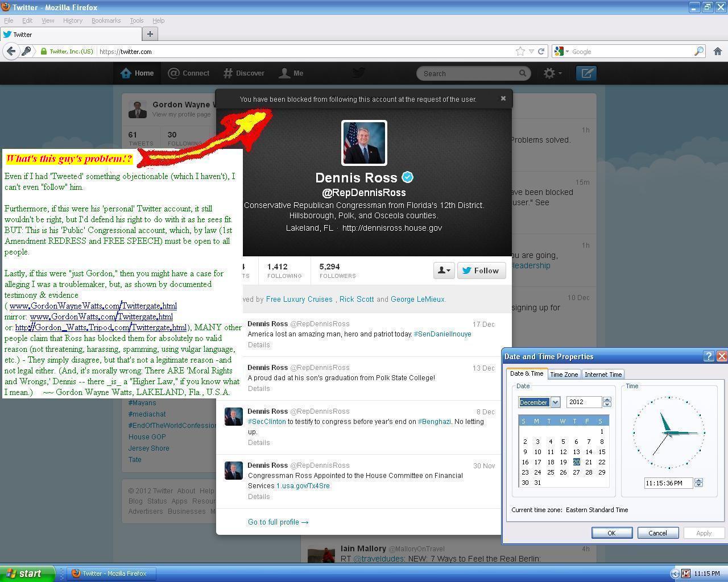This screenshot has height=582, width=728.
Task: Click Rick Scott follower link
Action: point(357,299)
